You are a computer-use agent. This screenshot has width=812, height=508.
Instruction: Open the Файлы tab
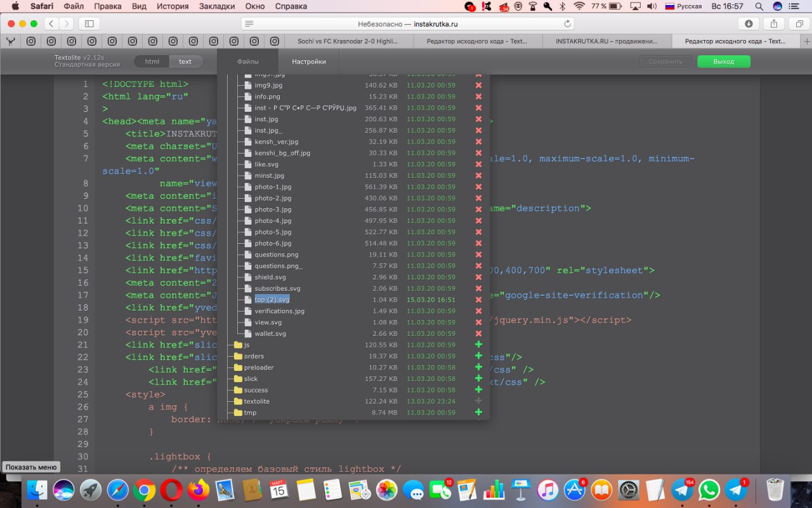[x=248, y=62]
